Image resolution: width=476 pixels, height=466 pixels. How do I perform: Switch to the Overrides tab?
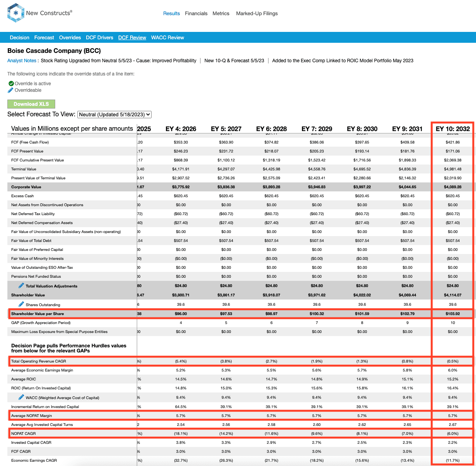click(70, 38)
